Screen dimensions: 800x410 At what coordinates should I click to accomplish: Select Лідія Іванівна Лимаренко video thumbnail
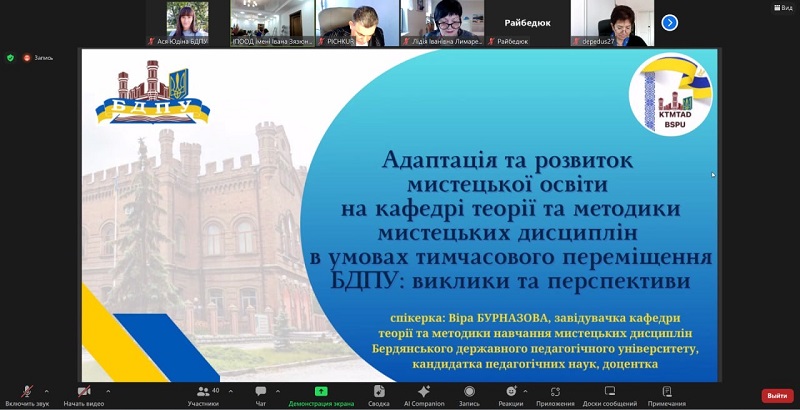442,23
